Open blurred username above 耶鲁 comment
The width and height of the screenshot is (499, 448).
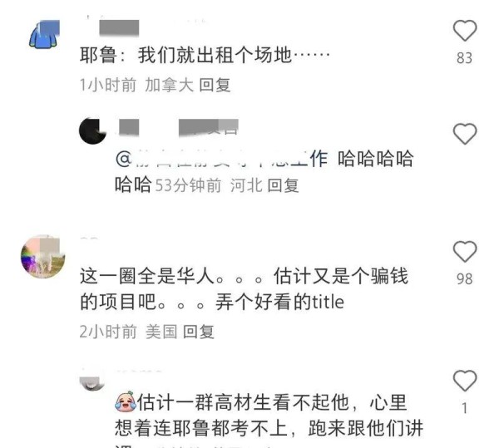(x=119, y=28)
